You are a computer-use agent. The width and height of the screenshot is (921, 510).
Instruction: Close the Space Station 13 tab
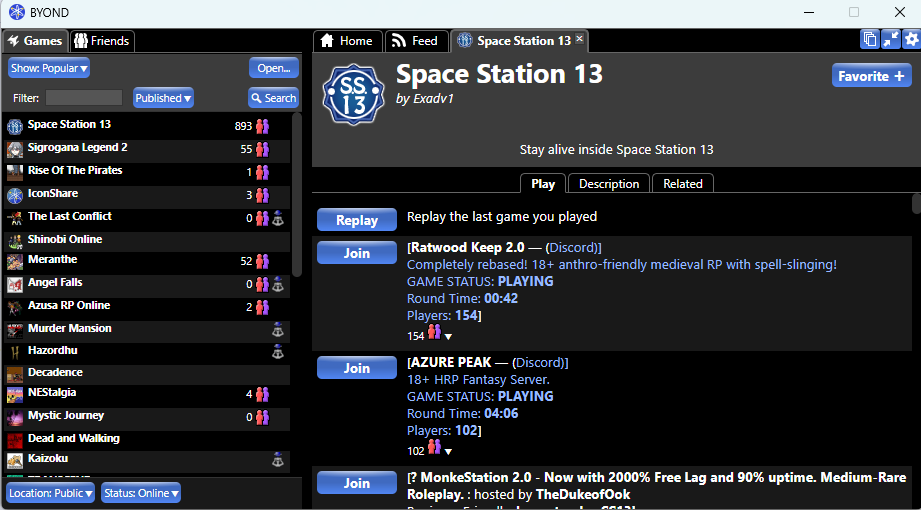tap(579, 39)
